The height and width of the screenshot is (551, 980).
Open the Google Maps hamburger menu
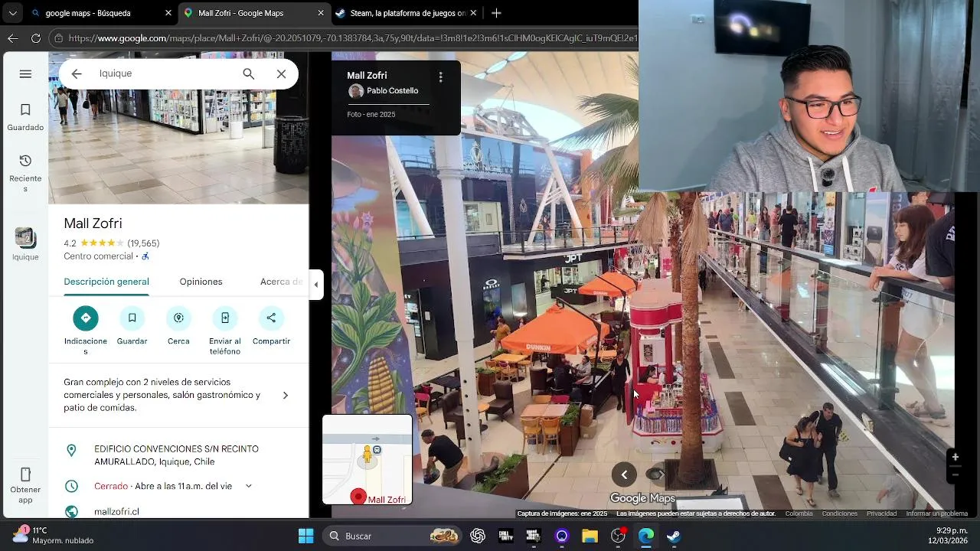25,74
